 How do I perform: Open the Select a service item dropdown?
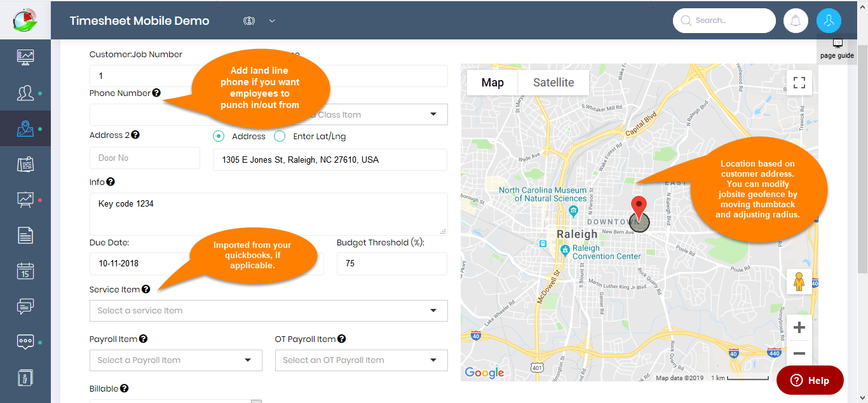(x=269, y=311)
